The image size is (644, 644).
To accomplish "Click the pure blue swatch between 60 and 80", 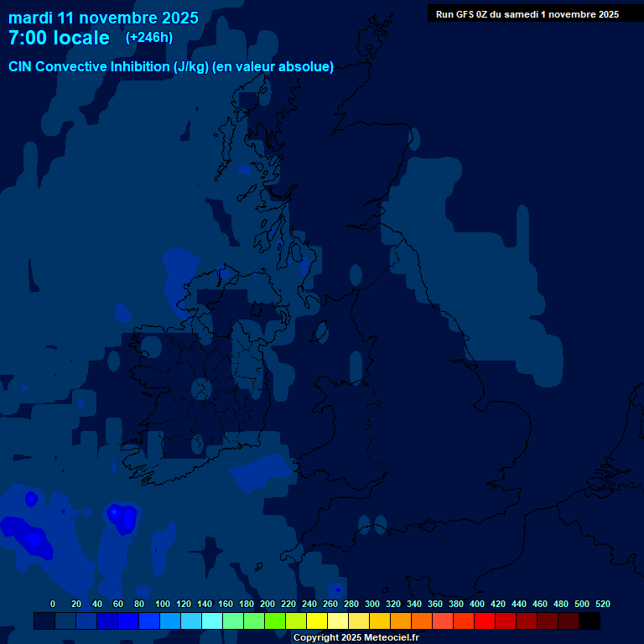I will pos(127,621).
